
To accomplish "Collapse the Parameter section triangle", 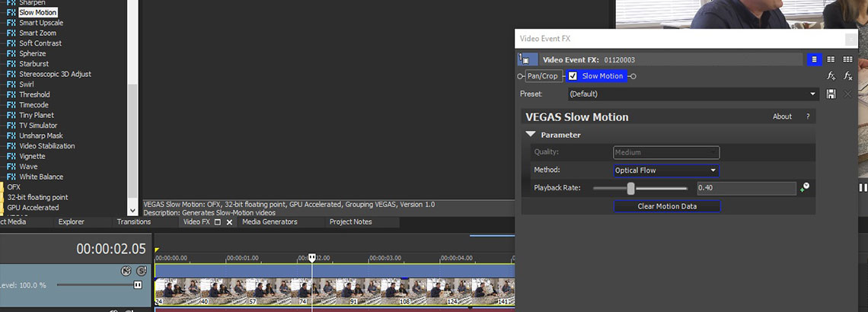I will [531, 135].
